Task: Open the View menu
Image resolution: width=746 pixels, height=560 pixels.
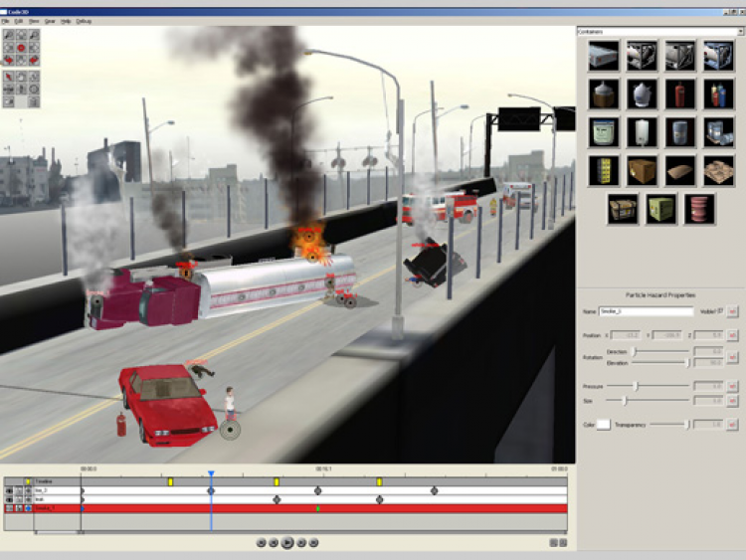Action: (x=34, y=22)
